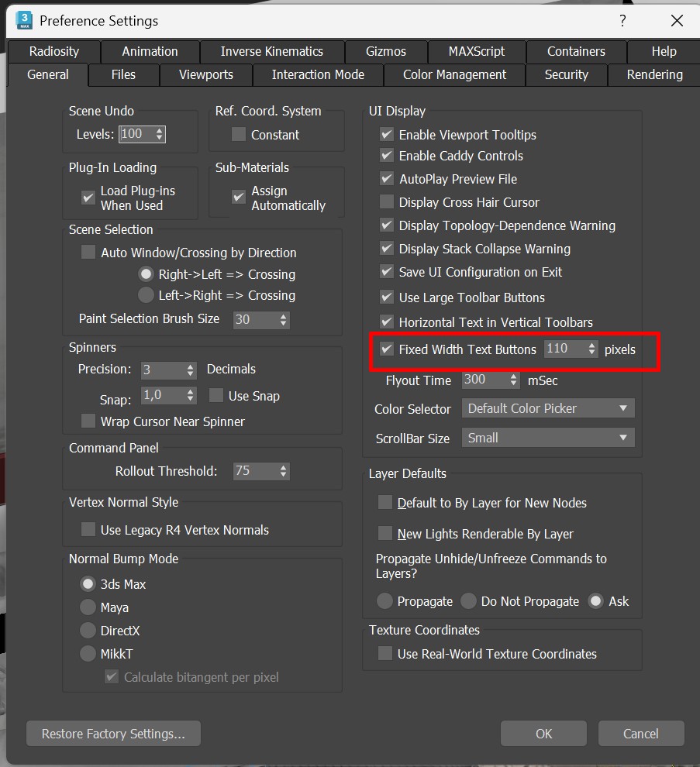Click the Snap spinner arrows
The width and height of the screenshot is (700, 767).
tap(191, 395)
